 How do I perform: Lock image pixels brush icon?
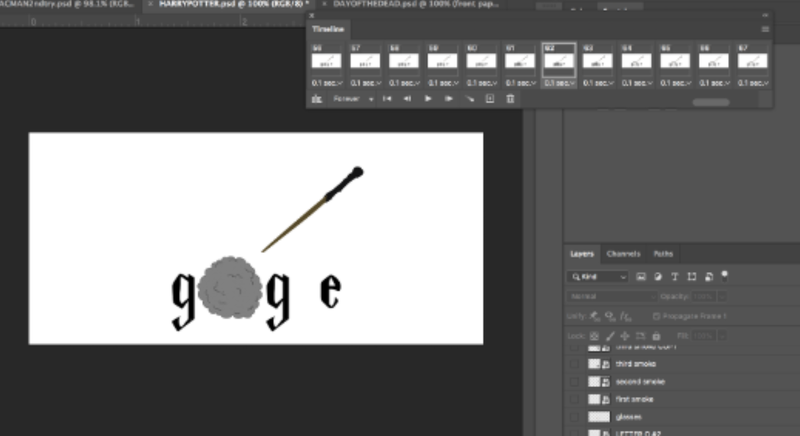click(610, 336)
